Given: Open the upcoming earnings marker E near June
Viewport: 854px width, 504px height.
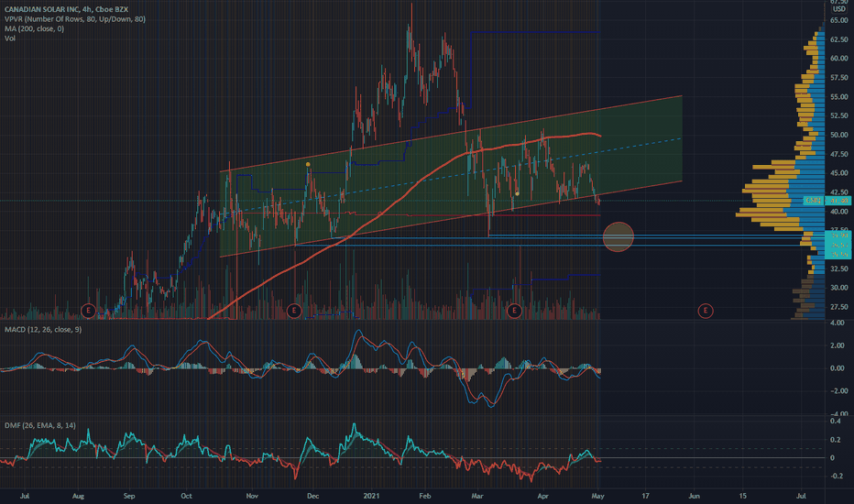Looking at the screenshot, I should (x=706, y=311).
